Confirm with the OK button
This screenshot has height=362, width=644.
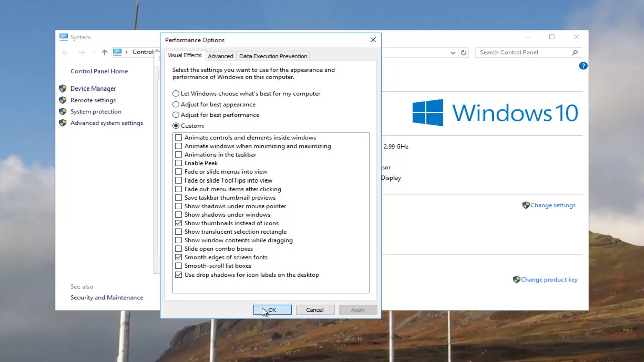tap(272, 310)
